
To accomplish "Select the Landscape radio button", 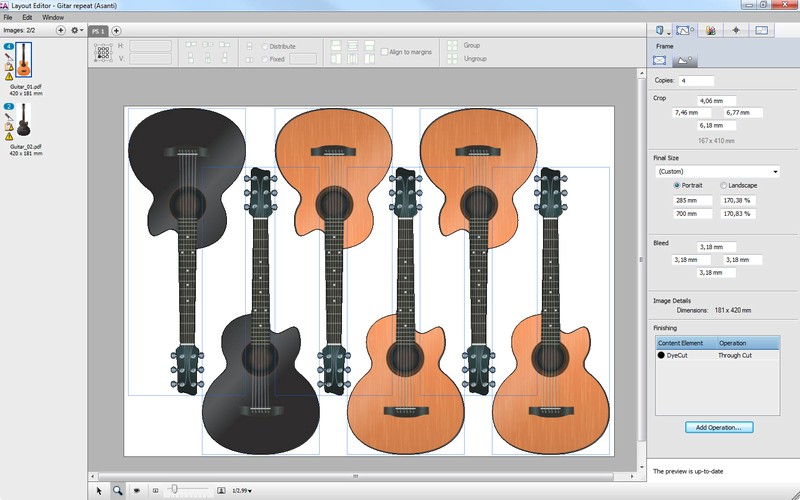I will (x=723, y=186).
